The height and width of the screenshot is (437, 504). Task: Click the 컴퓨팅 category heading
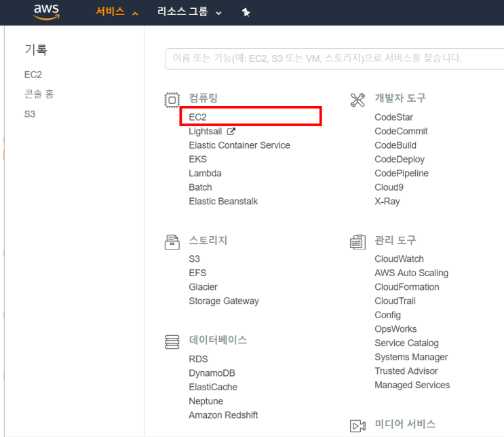coord(203,98)
